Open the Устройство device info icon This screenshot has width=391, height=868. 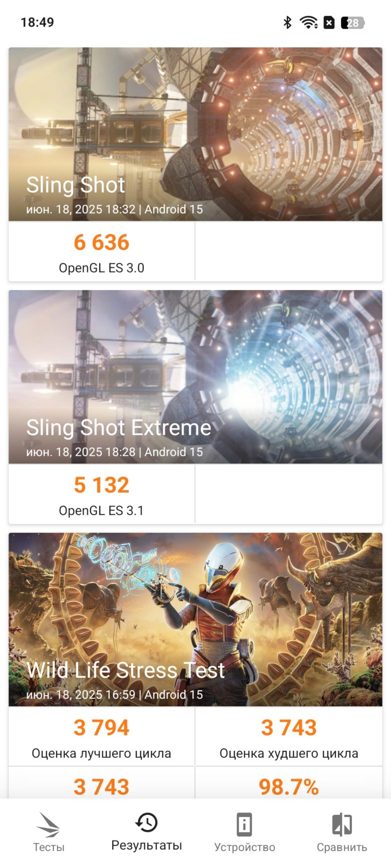244,824
